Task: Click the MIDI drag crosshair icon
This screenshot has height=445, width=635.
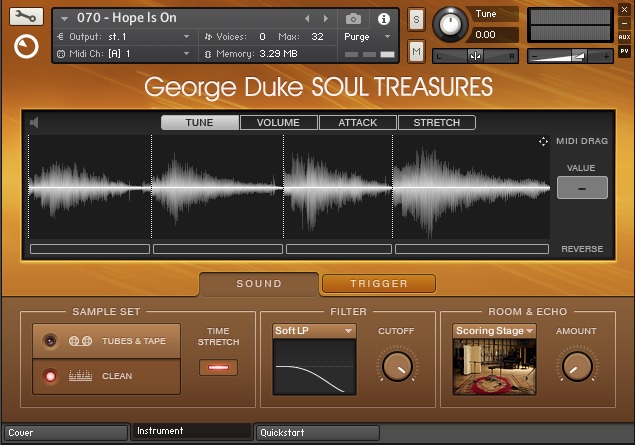Action: (543, 142)
